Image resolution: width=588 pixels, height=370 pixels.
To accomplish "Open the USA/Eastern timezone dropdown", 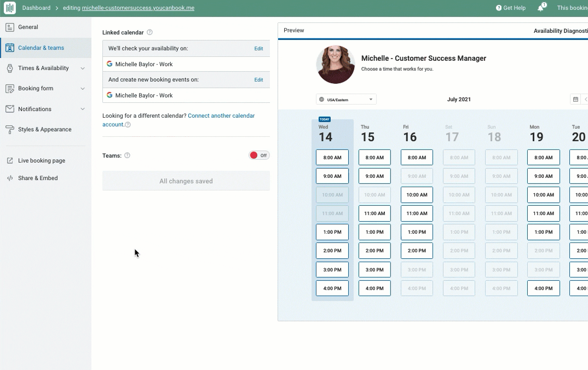I will pos(346,99).
